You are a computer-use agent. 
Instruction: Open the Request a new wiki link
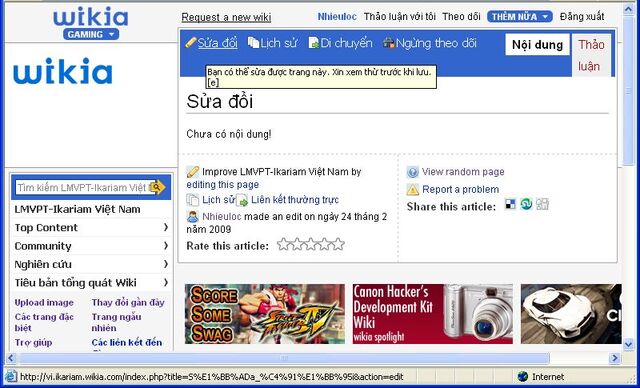pos(226,18)
